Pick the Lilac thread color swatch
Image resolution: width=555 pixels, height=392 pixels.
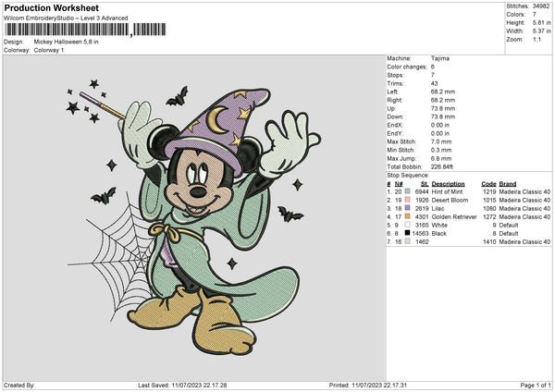[406, 209]
